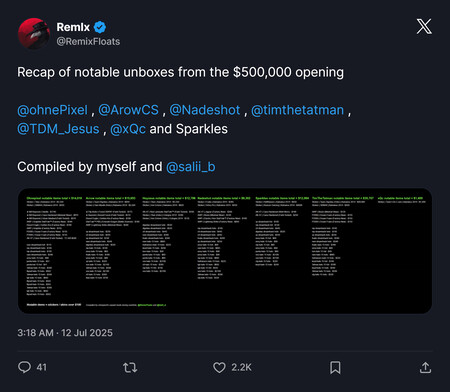Click the repost arrows icon
This screenshot has width=450, height=392.
[x=130, y=368]
